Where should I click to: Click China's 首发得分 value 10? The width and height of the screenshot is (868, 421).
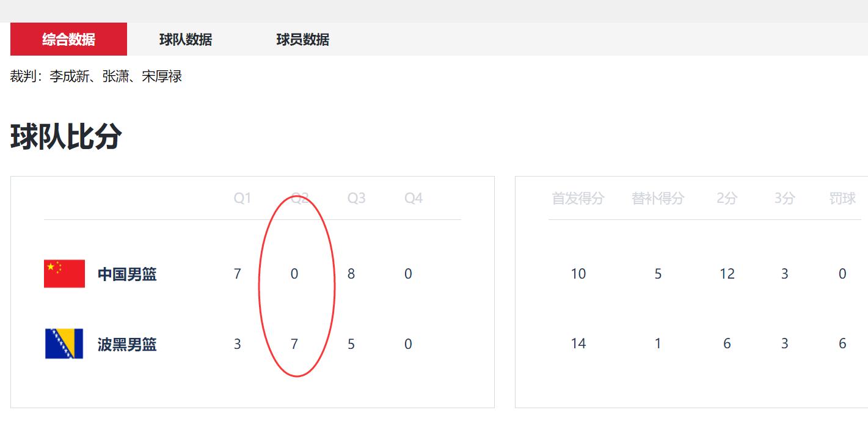(x=578, y=274)
